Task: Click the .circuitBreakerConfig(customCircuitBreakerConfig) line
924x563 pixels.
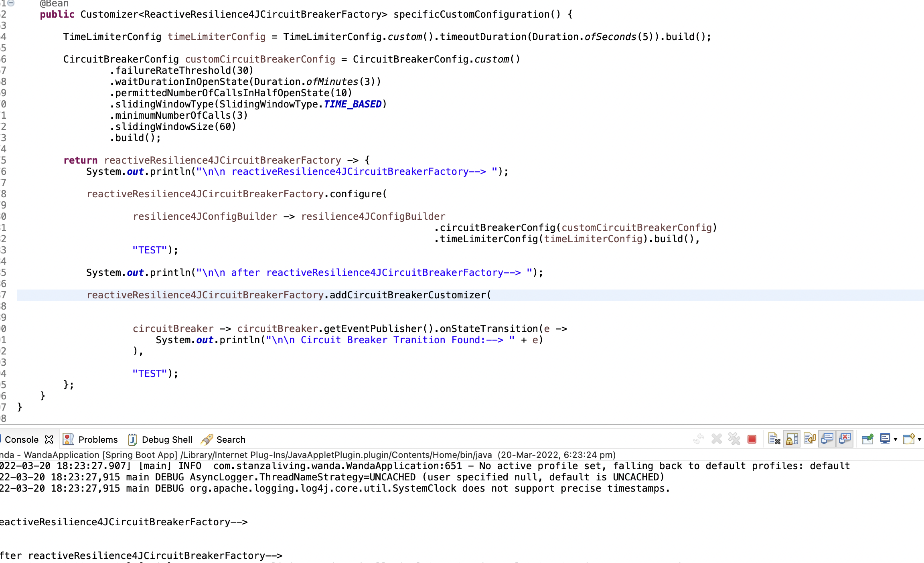Action: (x=575, y=228)
